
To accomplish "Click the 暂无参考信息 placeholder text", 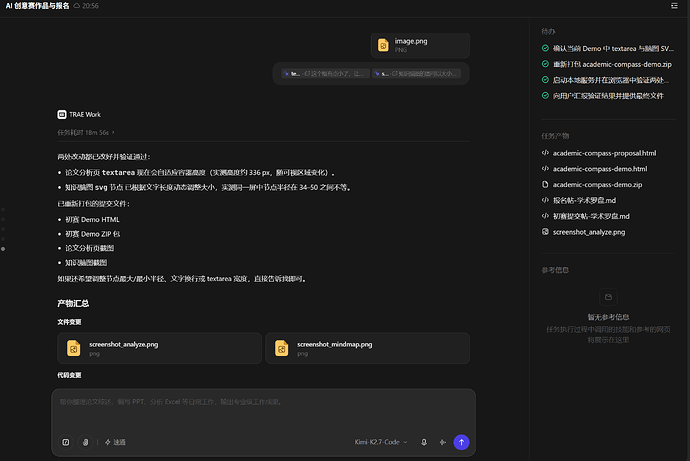I will (608, 317).
